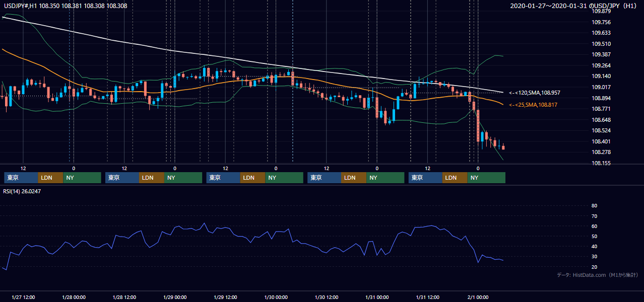Click price axis value 108.524
Viewport: 644px width, 302px height.
click(x=601, y=130)
